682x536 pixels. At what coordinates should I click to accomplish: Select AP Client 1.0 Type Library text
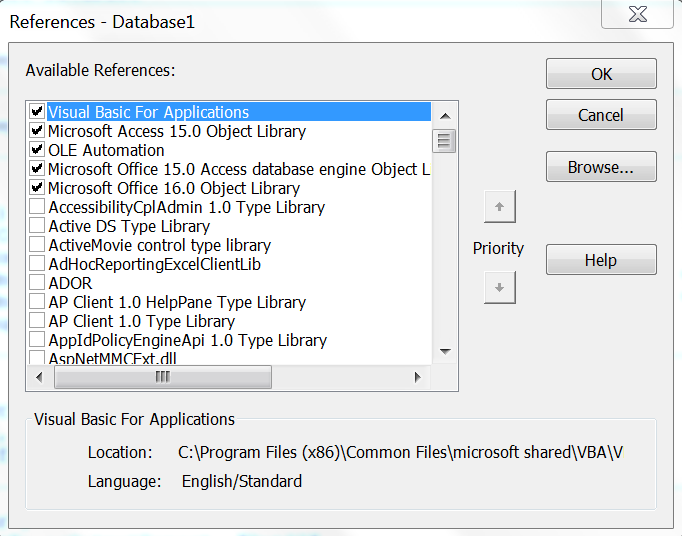point(142,321)
